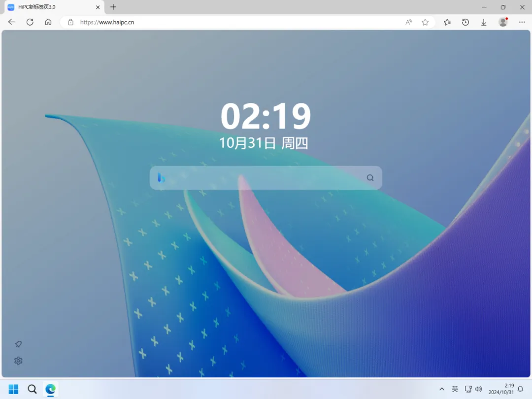Restore down the Edge window

point(503,7)
